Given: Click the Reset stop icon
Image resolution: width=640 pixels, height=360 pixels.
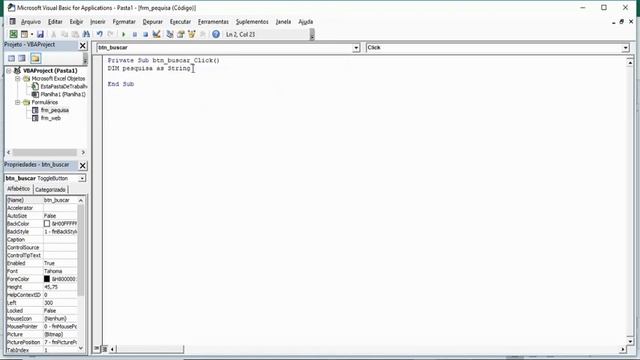Looking at the screenshot, I should [x=145, y=34].
